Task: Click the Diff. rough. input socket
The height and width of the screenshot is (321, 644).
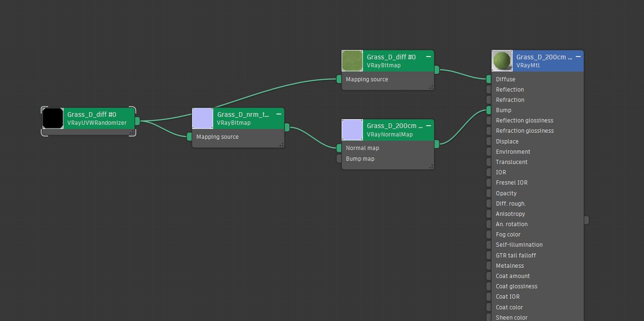Action: pyautogui.click(x=488, y=203)
